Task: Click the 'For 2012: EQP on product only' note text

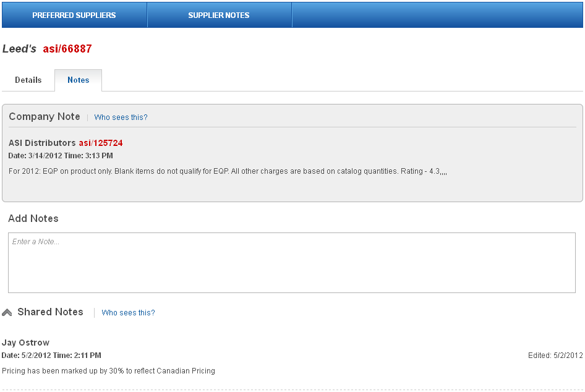Action: coord(228,171)
